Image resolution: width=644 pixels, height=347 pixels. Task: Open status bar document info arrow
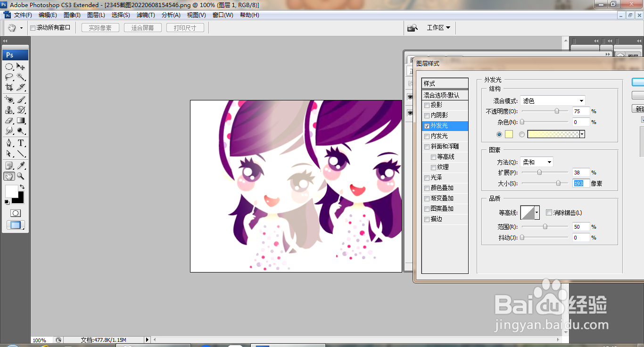147,339
